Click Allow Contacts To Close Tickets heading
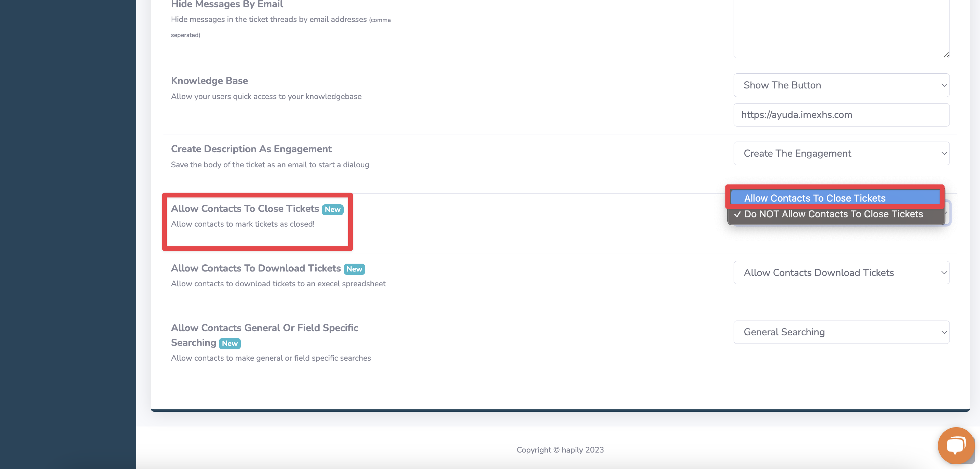The width and height of the screenshot is (980, 469). 245,208
